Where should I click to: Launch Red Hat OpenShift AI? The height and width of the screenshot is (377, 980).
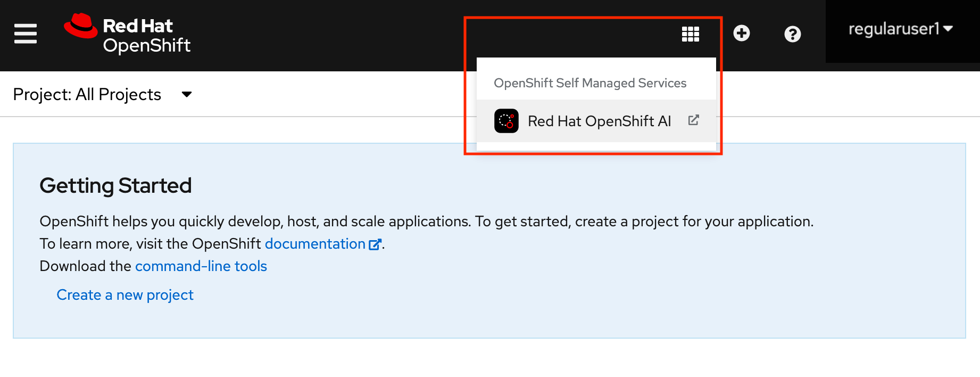pos(596,121)
